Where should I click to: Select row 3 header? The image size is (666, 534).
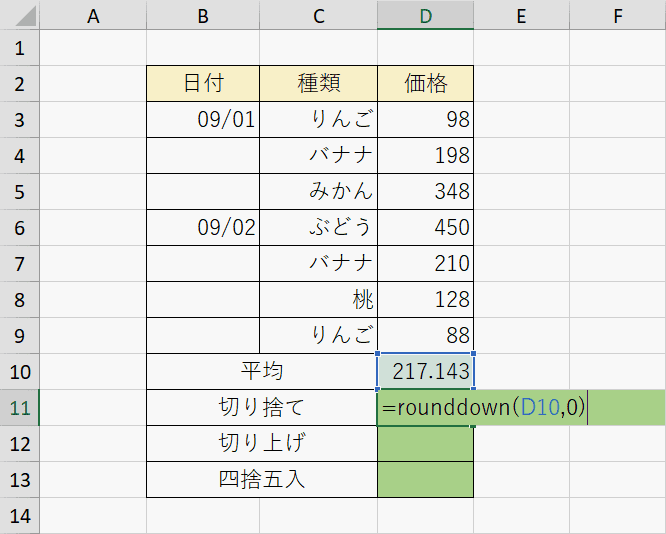[x=20, y=120]
